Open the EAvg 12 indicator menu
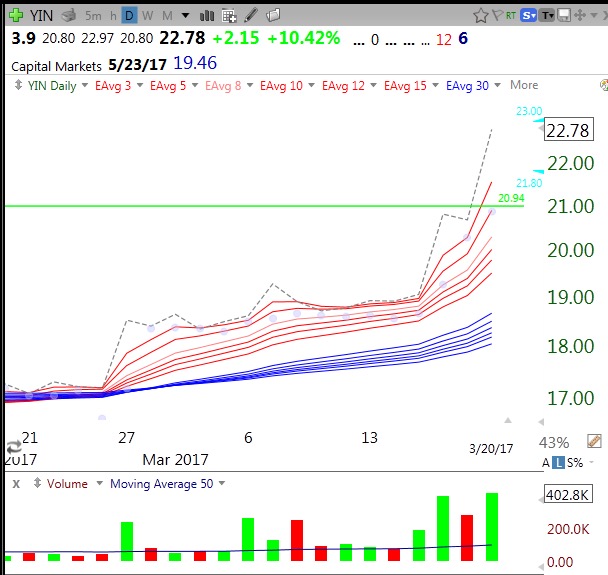Viewport: 608px width, 575px height. 373,85
